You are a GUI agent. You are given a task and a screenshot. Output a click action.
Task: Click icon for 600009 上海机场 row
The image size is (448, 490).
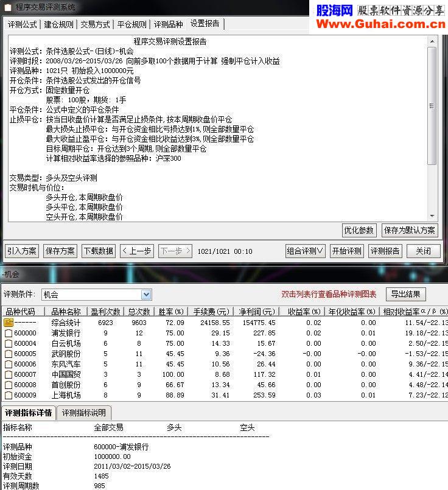[x=9, y=395]
